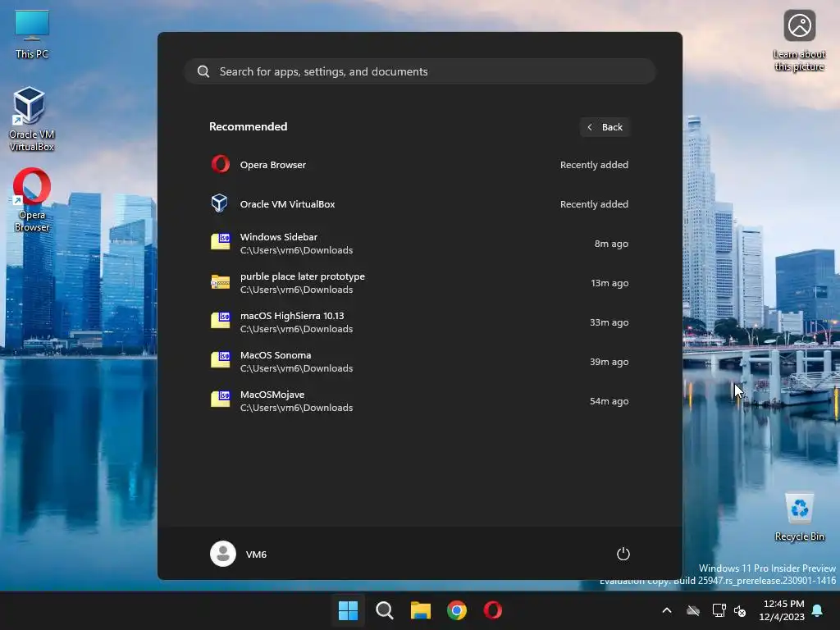Open the notifications bell

click(817, 610)
